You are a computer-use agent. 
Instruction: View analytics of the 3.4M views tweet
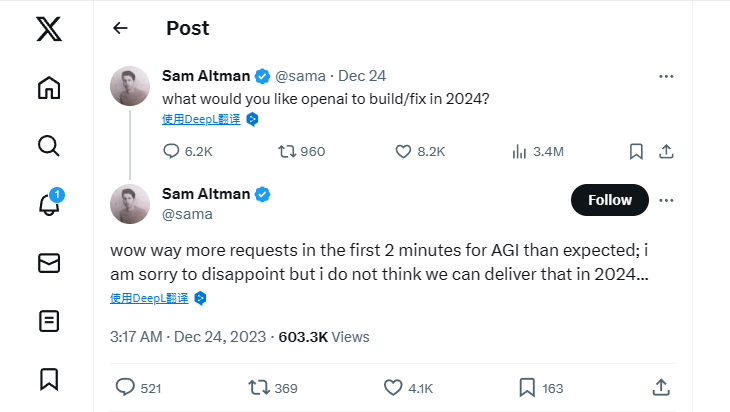(x=519, y=152)
